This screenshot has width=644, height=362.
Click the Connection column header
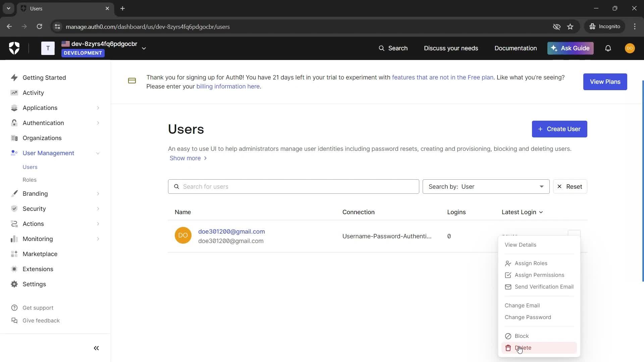pyautogui.click(x=359, y=212)
